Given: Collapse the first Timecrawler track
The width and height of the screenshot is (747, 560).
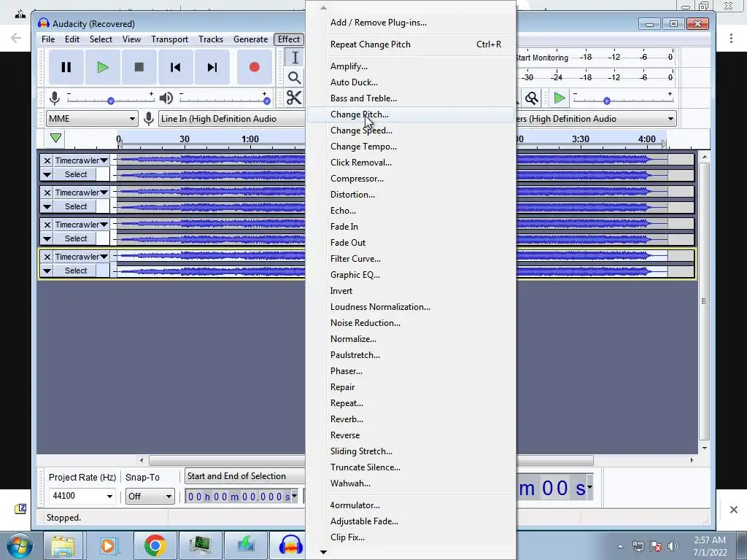Looking at the screenshot, I should tap(47, 175).
